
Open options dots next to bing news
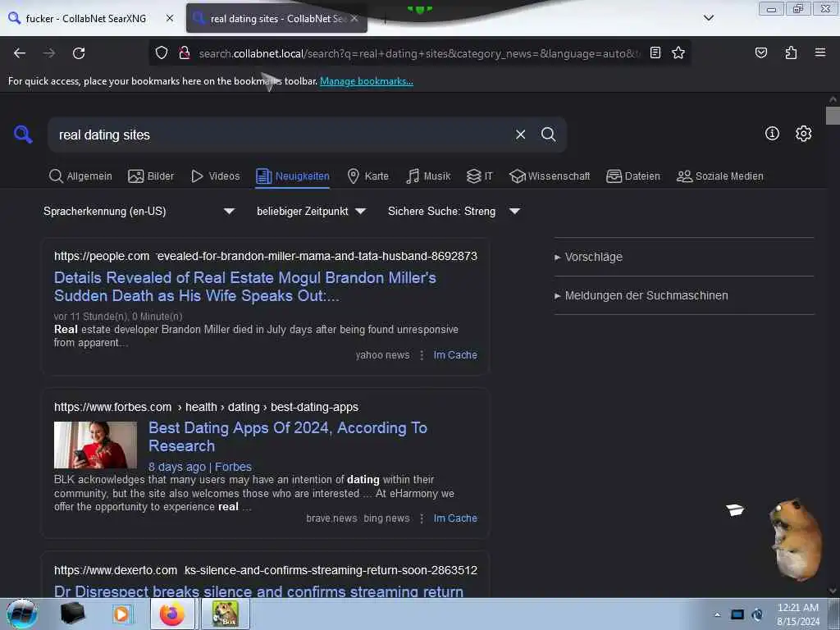pos(422,518)
